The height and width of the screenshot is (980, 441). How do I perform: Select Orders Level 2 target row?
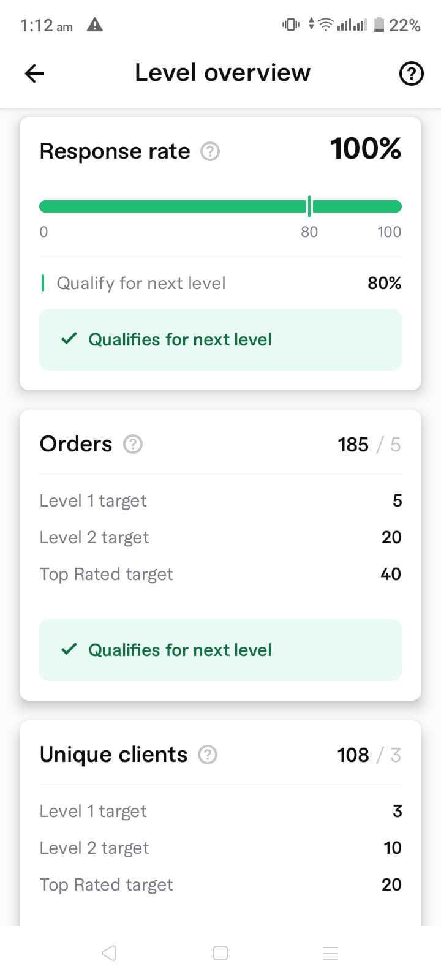(221, 538)
